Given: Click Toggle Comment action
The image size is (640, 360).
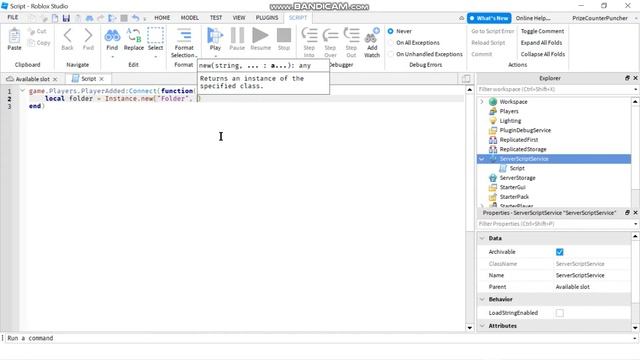Looking at the screenshot, I should click(542, 31).
